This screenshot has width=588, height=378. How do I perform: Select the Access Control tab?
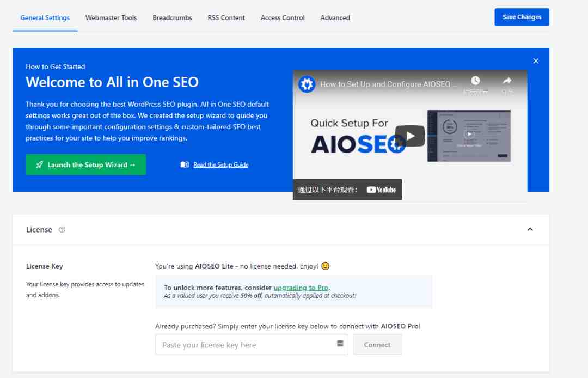click(283, 17)
